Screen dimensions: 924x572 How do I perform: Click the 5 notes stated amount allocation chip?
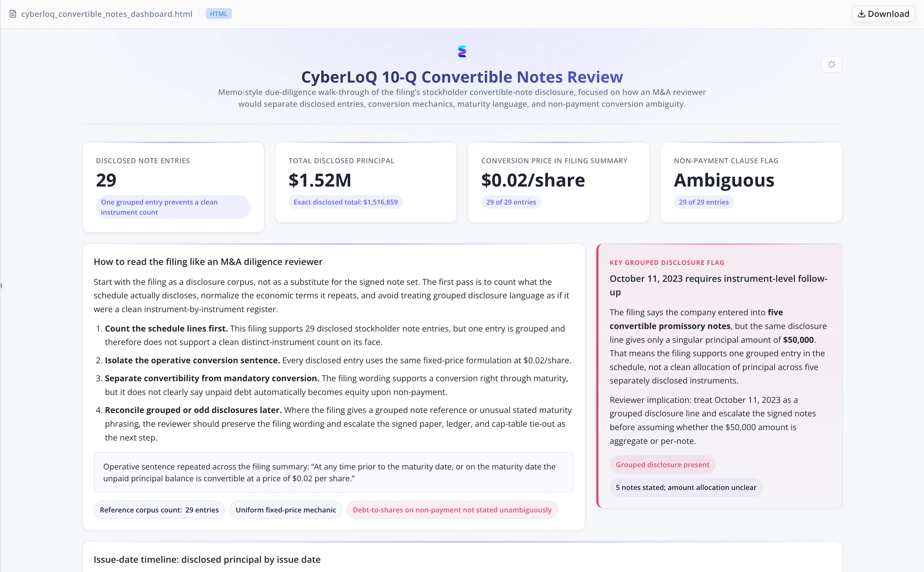686,487
